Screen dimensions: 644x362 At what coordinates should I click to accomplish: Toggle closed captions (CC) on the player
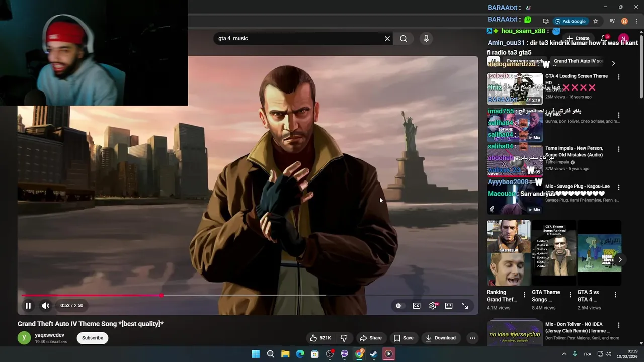tap(417, 305)
